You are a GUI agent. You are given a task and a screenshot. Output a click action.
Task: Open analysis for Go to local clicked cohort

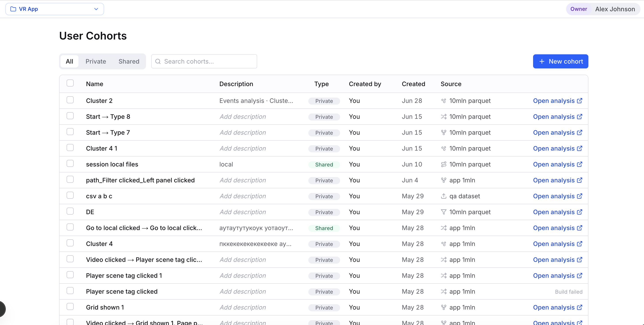pos(558,228)
